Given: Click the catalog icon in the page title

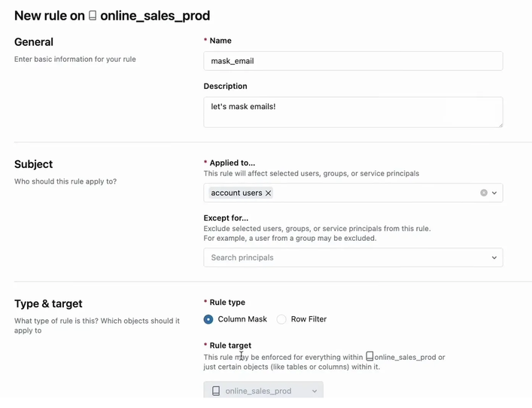Looking at the screenshot, I should pos(93,16).
